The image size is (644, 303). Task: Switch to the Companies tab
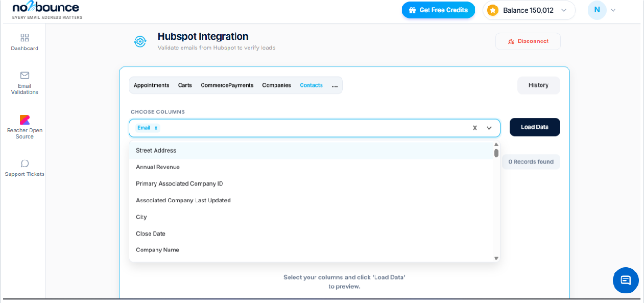pyautogui.click(x=277, y=85)
